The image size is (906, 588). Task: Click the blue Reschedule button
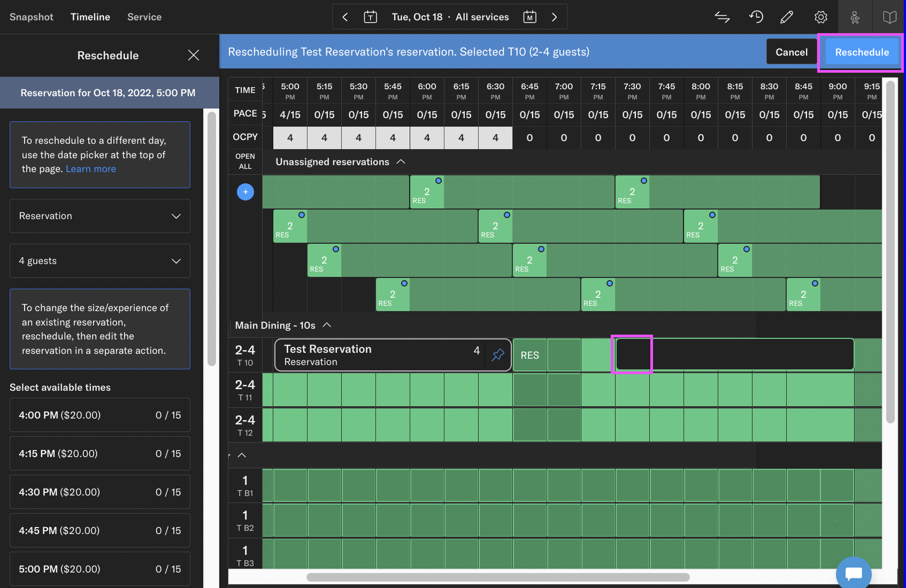tap(862, 52)
